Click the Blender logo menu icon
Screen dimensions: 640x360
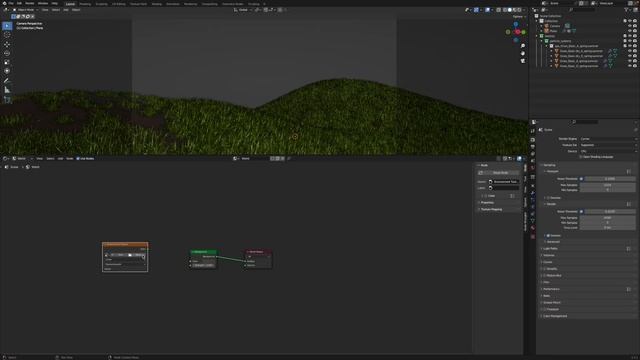point(5,3)
